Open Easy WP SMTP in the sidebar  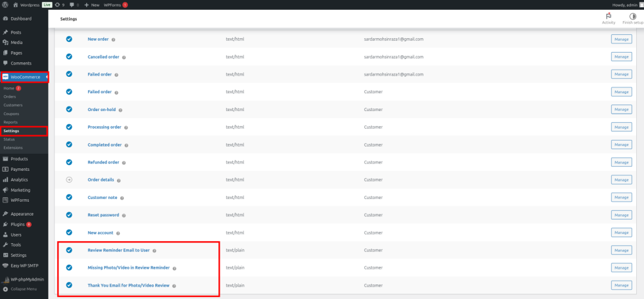pos(24,265)
